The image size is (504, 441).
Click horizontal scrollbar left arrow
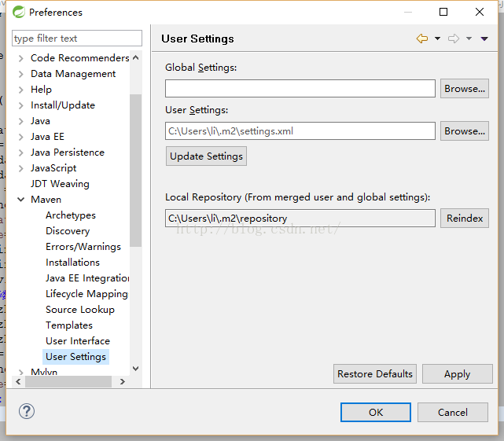18,381
